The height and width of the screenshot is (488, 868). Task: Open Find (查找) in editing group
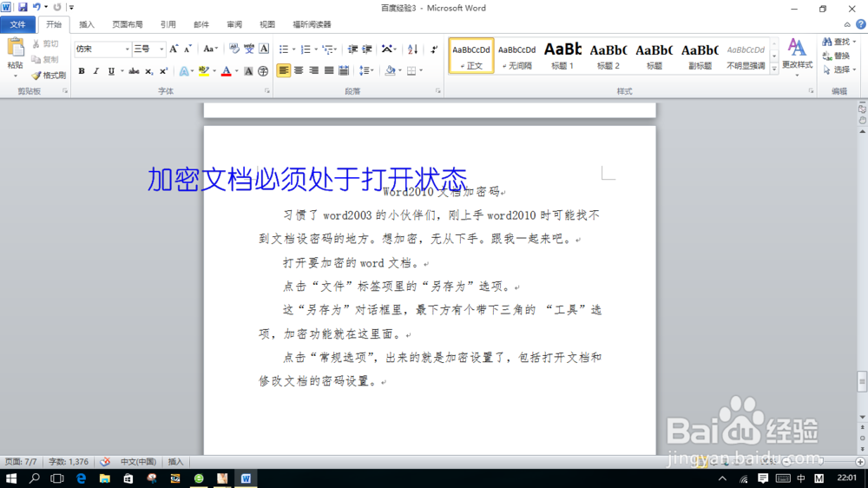[838, 42]
